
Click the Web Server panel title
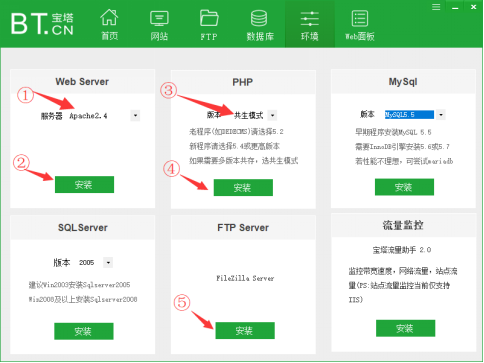pyautogui.click(x=82, y=82)
